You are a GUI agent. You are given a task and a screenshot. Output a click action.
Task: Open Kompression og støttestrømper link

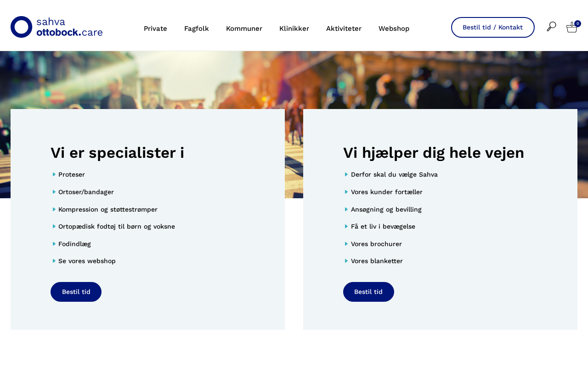[x=108, y=209]
